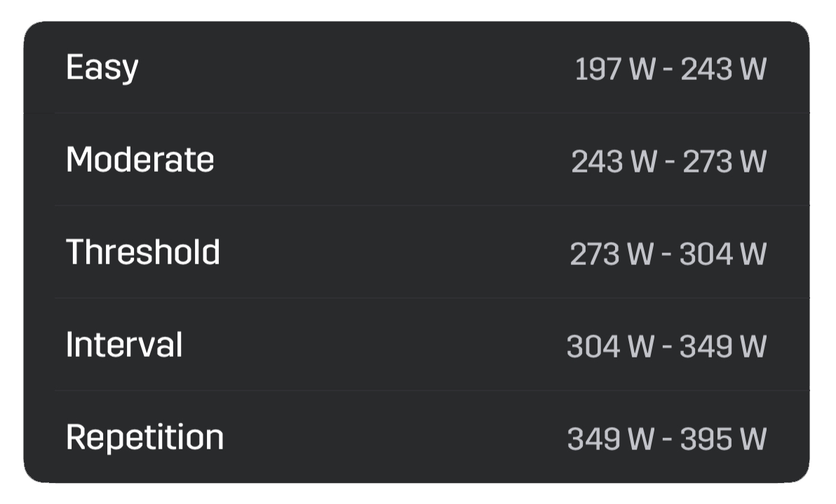Click the 243 W - 273 W range
836x504 pixels.
pos(669,161)
